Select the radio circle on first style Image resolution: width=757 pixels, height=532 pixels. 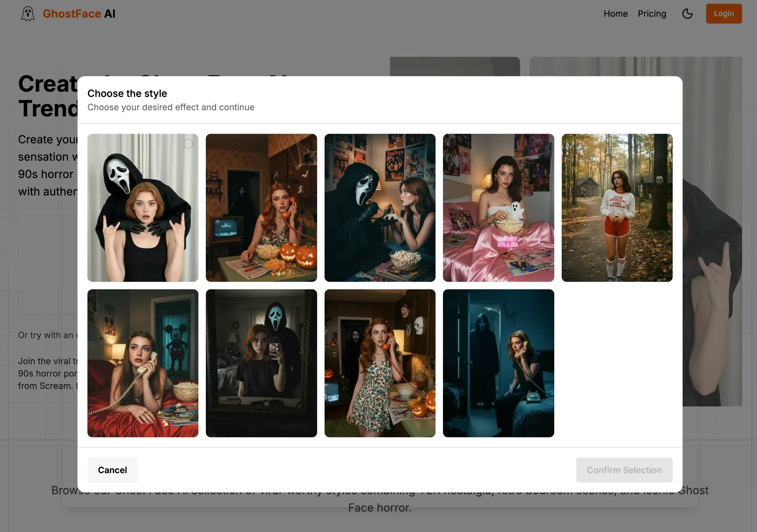(188, 144)
